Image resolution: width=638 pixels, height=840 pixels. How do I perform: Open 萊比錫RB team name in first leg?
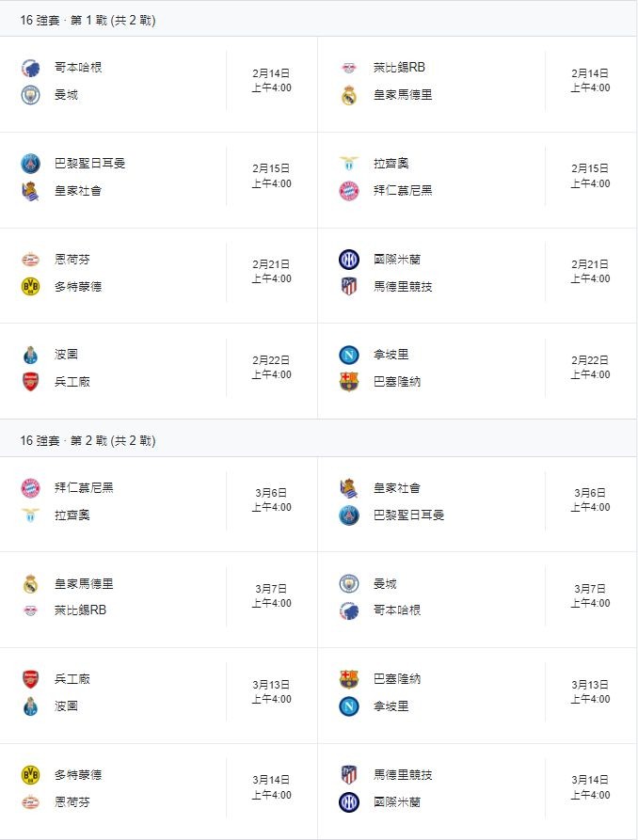pos(400,68)
